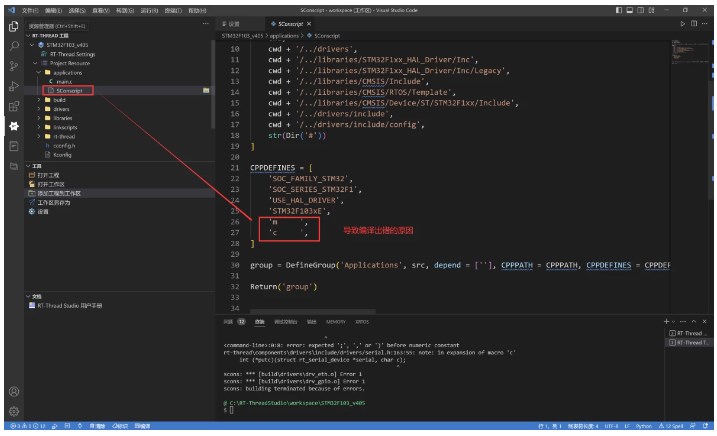717x436 pixels.
Task: Expand the rt-thread folder
Action: pos(39,136)
